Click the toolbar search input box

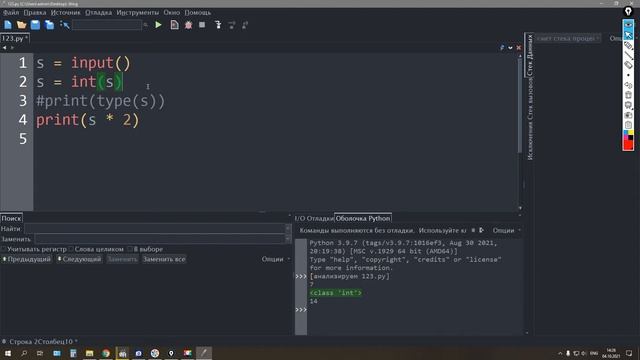click(107, 25)
